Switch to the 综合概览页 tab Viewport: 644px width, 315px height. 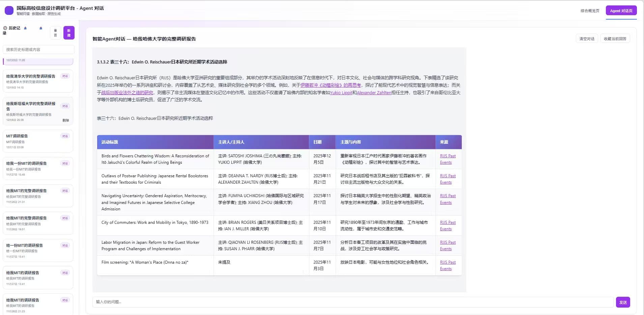coord(590,11)
